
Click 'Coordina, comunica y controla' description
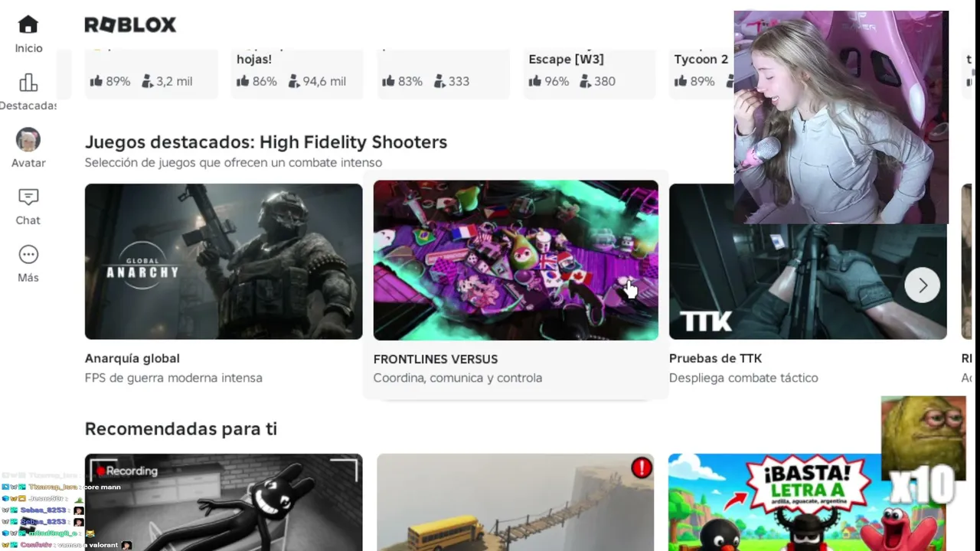point(458,377)
